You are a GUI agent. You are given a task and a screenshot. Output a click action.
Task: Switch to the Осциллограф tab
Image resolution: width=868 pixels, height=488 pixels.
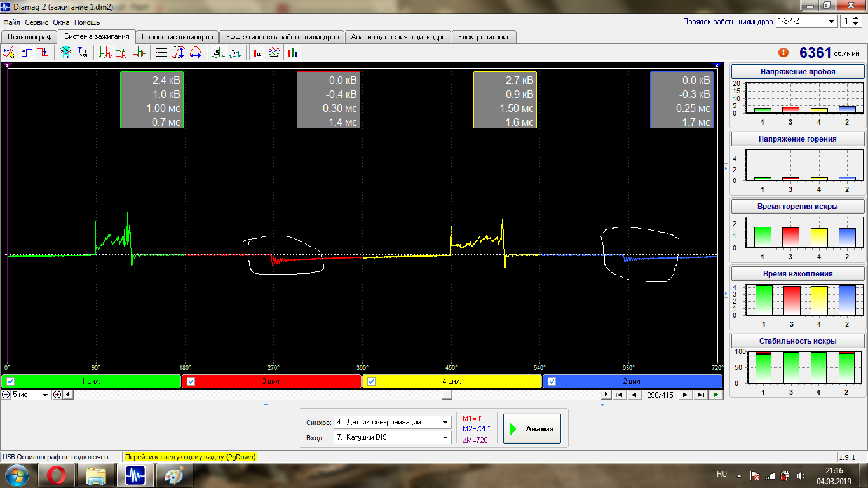[x=29, y=37]
